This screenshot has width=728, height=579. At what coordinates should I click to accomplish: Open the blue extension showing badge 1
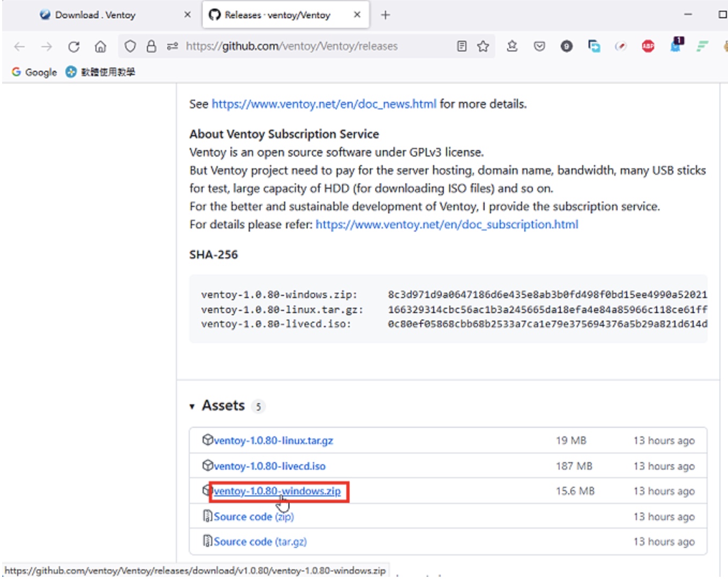pyautogui.click(x=677, y=45)
